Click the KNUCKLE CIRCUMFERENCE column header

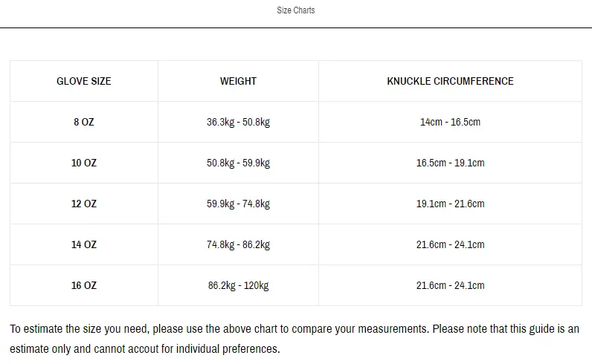450,81
